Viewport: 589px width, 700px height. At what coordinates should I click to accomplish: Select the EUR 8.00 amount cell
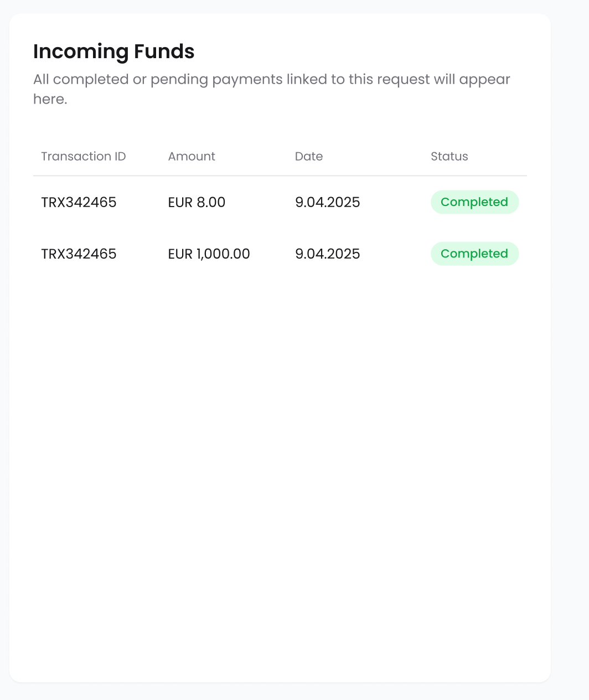197,203
